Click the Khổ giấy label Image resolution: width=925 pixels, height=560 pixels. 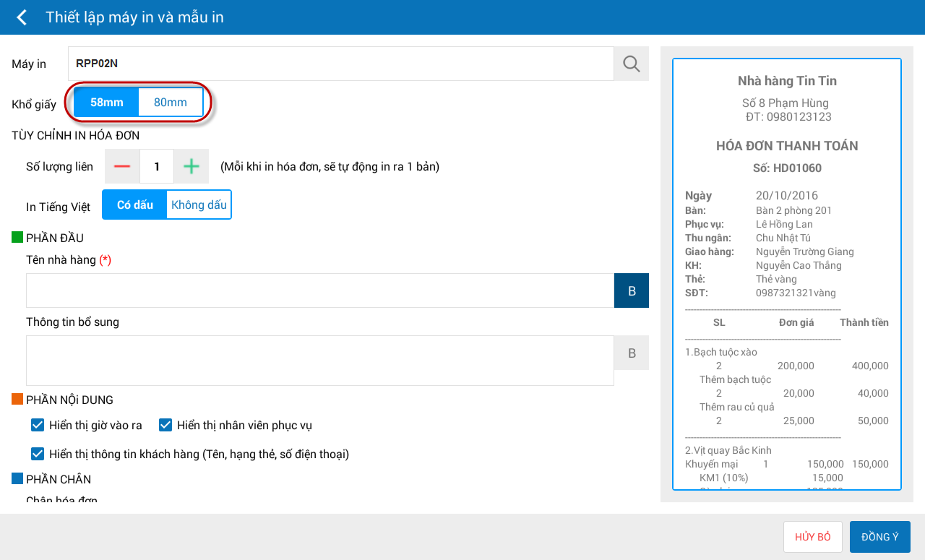click(34, 105)
